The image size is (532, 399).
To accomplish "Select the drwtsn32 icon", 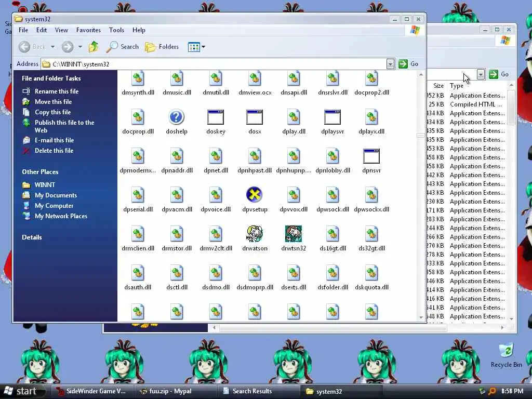I will (294, 234).
